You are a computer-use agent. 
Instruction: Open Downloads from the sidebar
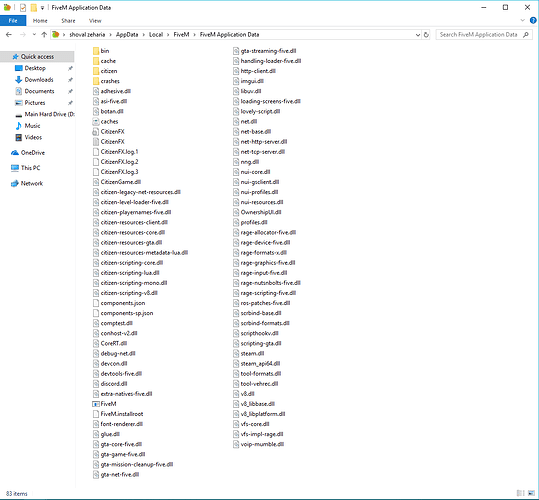click(x=38, y=80)
